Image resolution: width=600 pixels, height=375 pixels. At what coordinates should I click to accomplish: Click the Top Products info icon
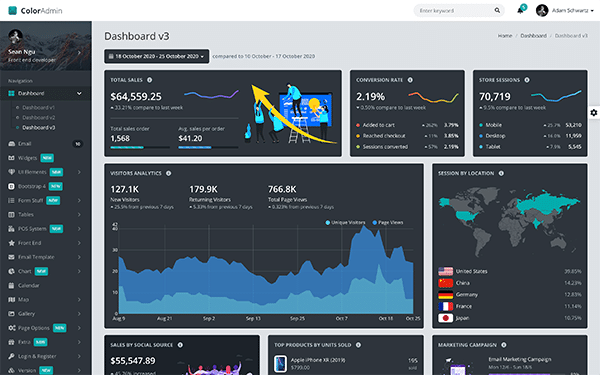(358, 345)
